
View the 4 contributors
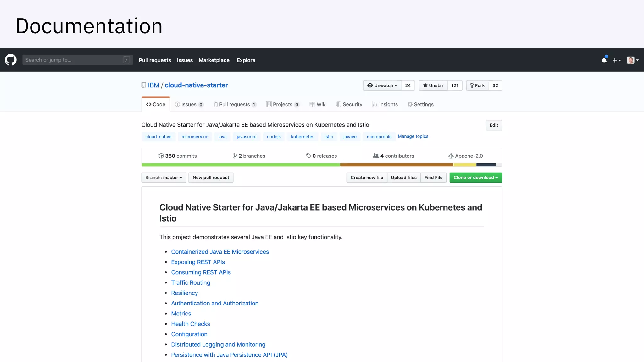tap(393, 156)
